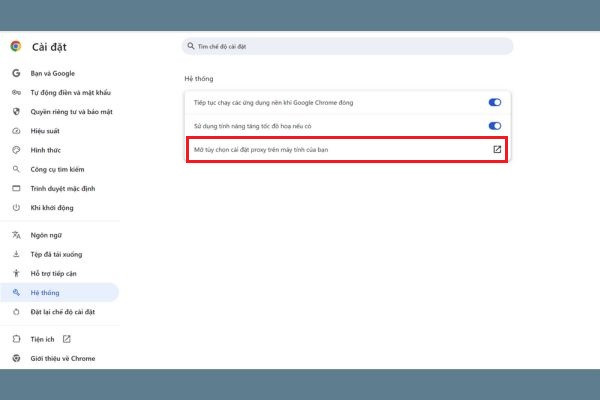Screen dimensions: 600x400
Task: Click the key icon for Tự động điền
Action: tap(16, 92)
